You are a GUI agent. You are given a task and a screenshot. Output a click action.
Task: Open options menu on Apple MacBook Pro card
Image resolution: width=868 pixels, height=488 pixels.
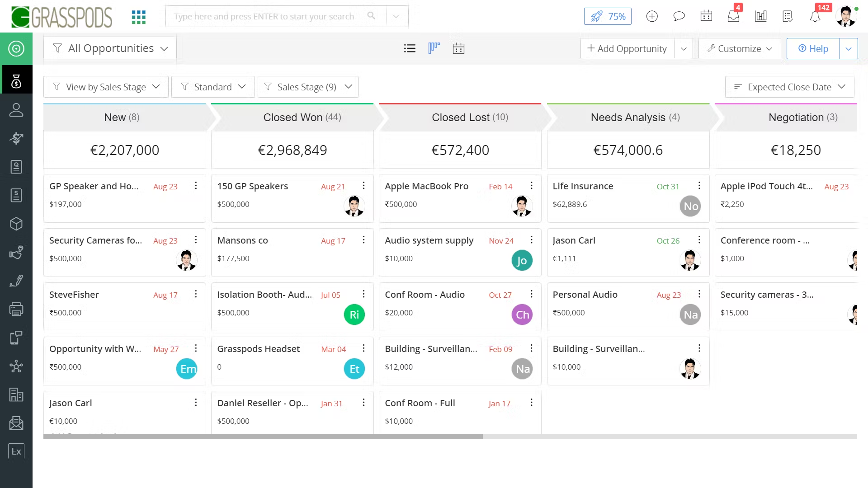[x=531, y=186]
